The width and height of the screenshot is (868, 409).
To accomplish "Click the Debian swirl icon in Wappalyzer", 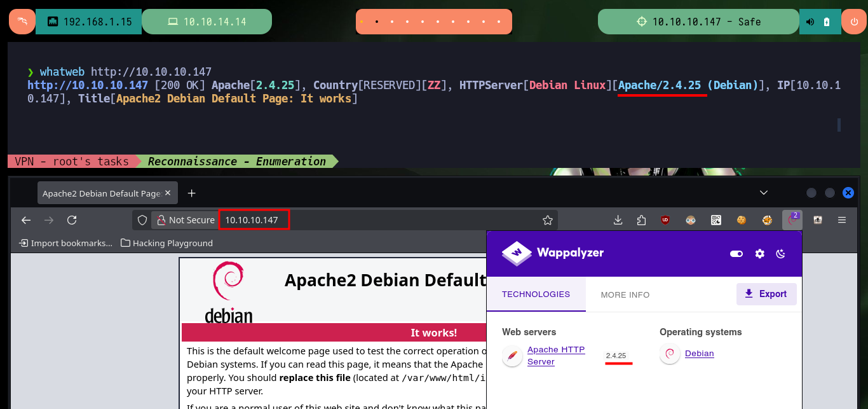I will pyautogui.click(x=670, y=354).
